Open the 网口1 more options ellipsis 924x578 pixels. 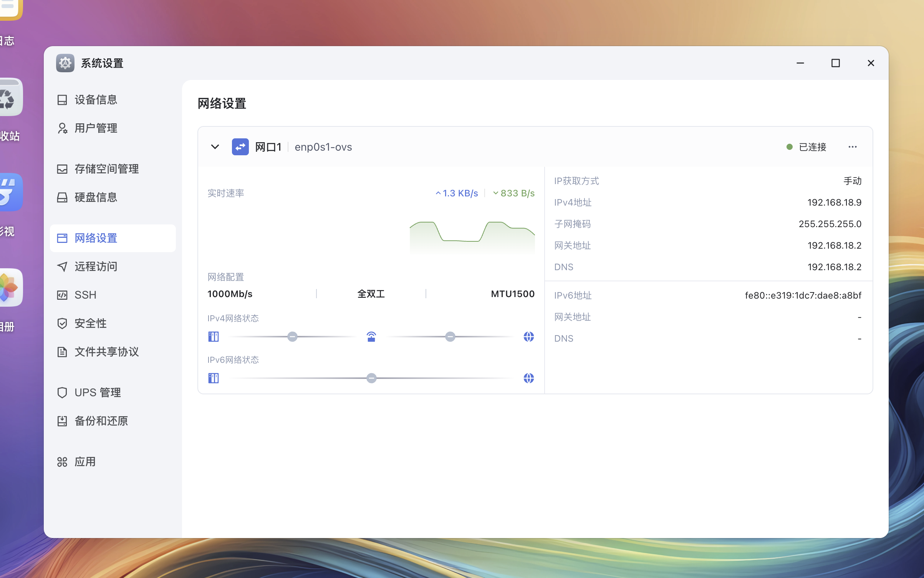pos(853,147)
